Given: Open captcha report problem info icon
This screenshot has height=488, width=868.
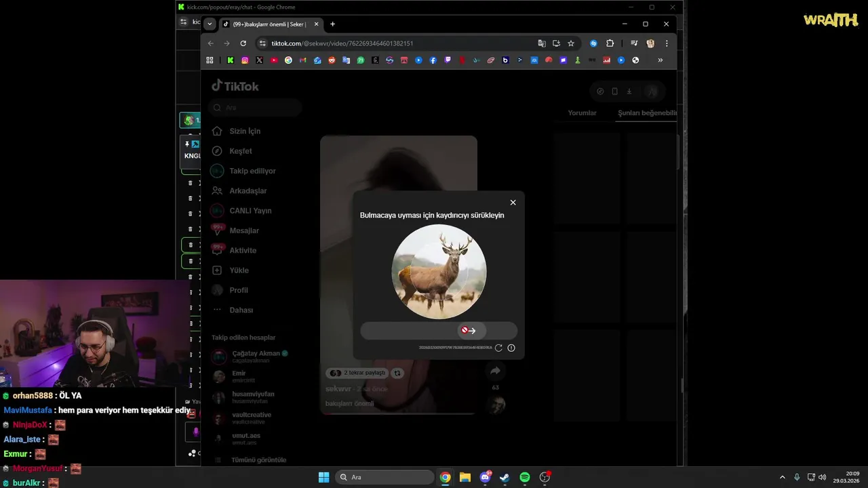Looking at the screenshot, I should 511,348.
